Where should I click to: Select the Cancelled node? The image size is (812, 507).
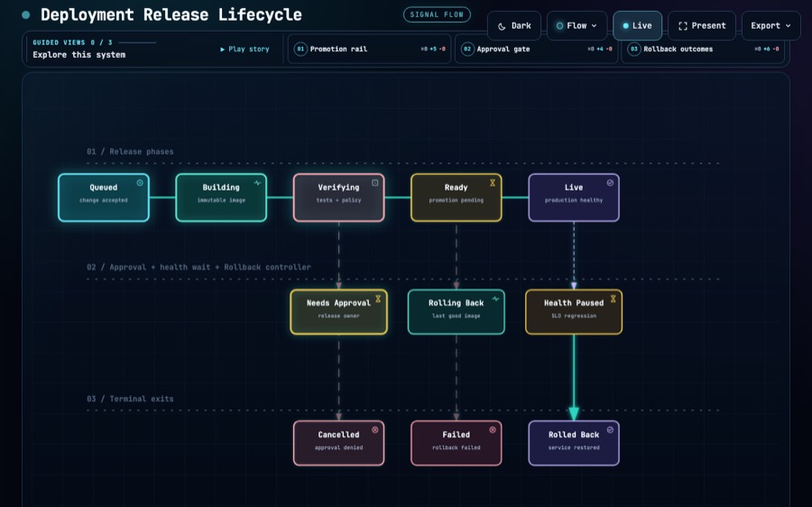tap(338, 443)
